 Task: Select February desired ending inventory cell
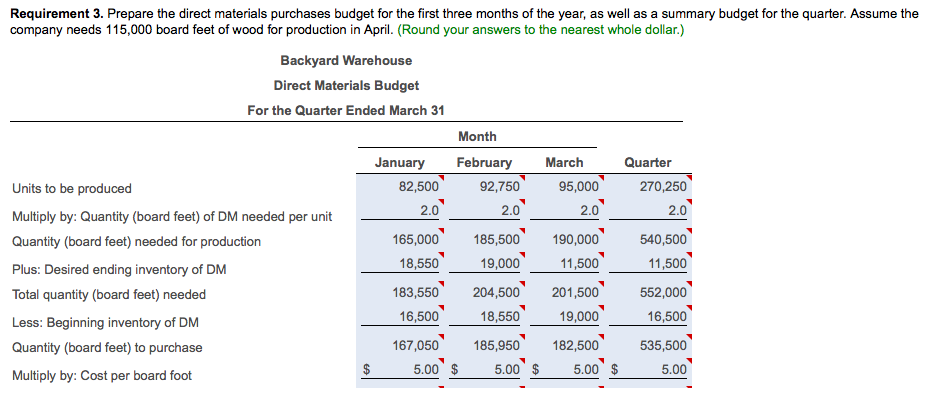[x=500, y=264]
